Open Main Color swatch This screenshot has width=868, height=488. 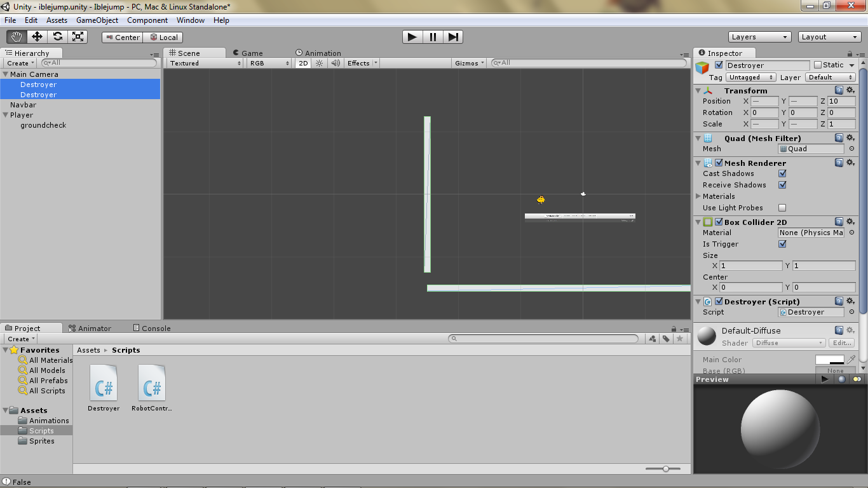(x=829, y=360)
